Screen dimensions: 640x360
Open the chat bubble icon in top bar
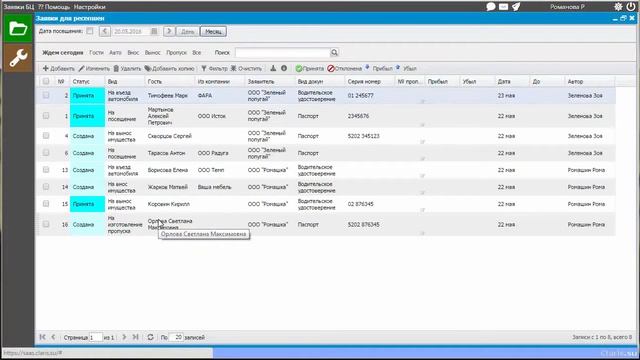coord(491,7)
